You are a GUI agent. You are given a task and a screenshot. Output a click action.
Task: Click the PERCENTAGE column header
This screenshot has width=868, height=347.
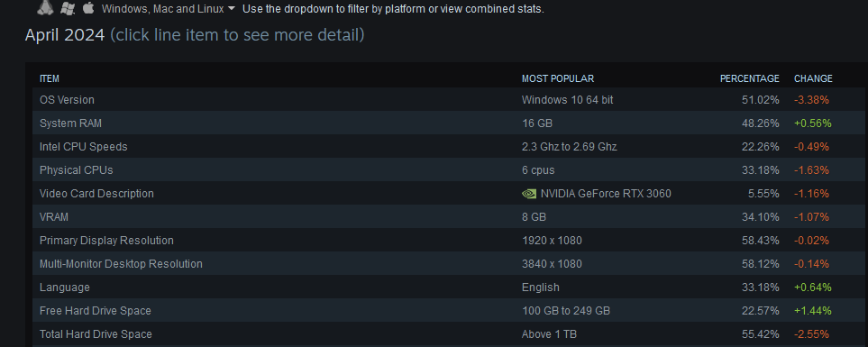pyautogui.click(x=750, y=78)
